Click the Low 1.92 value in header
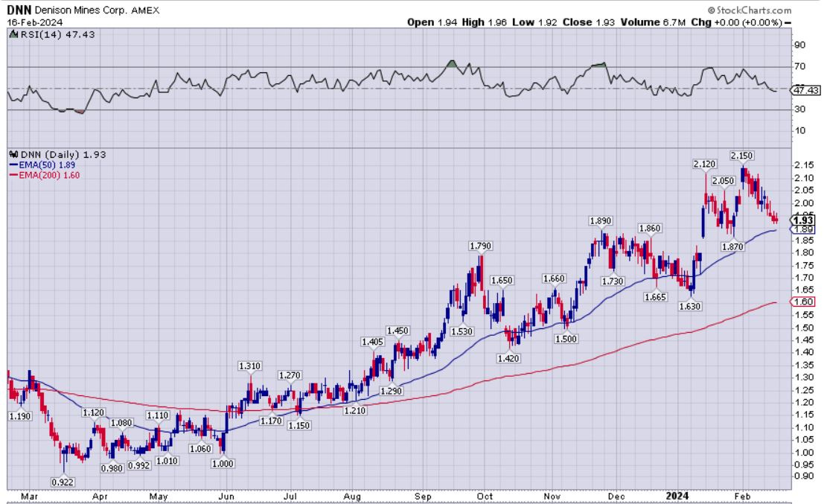The image size is (827, 504). [x=534, y=22]
